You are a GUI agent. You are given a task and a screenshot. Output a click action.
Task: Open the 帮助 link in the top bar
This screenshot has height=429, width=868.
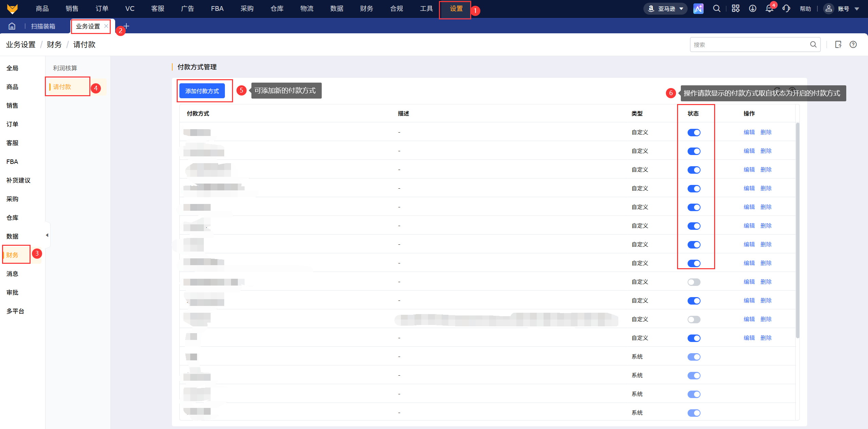tap(805, 9)
